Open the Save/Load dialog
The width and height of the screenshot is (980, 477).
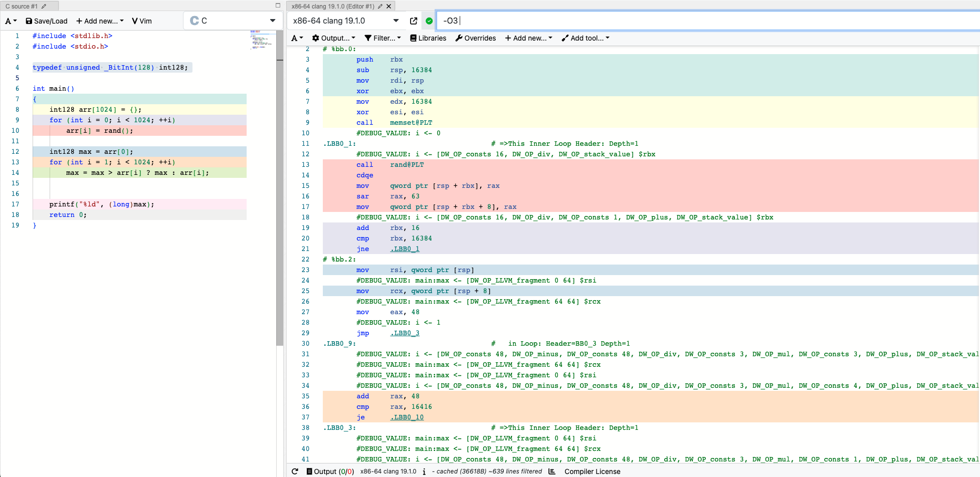coord(46,21)
